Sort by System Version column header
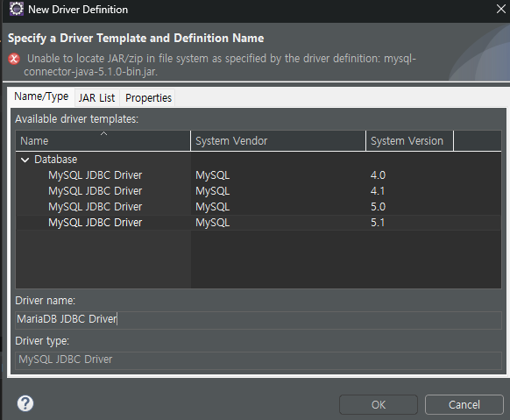The image size is (510, 420). (409, 141)
